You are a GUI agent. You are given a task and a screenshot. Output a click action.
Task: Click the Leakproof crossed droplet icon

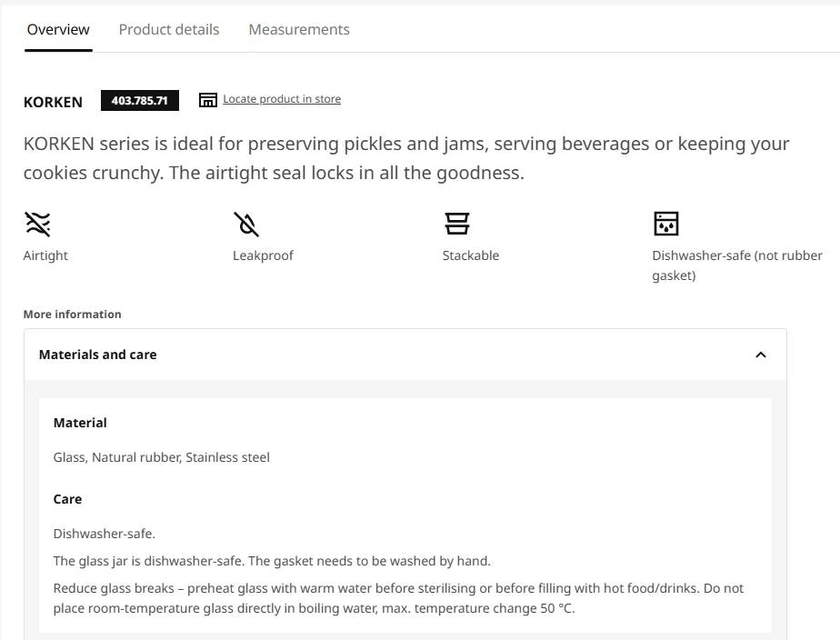(x=246, y=224)
